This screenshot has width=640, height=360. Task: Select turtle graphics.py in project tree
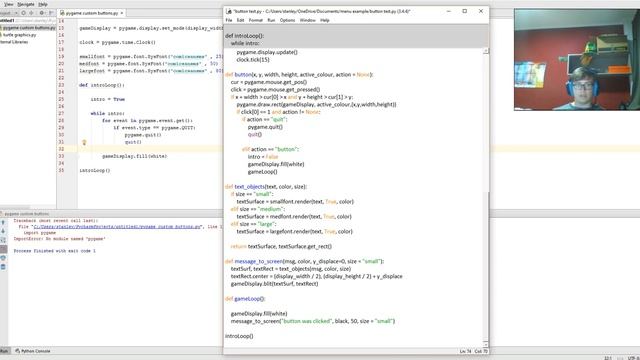(x=19, y=35)
